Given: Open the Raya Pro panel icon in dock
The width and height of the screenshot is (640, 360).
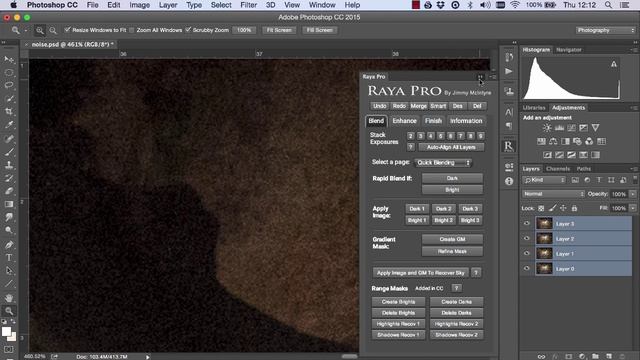Looking at the screenshot, I should (509, 146).
